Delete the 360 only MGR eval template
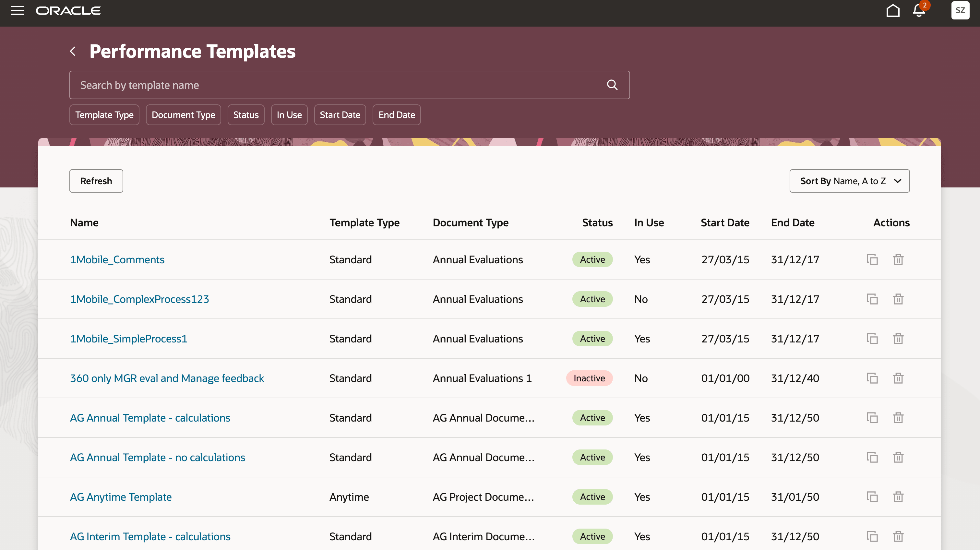Viewport: 980px width, 550px height. click(x=898, y=378)
